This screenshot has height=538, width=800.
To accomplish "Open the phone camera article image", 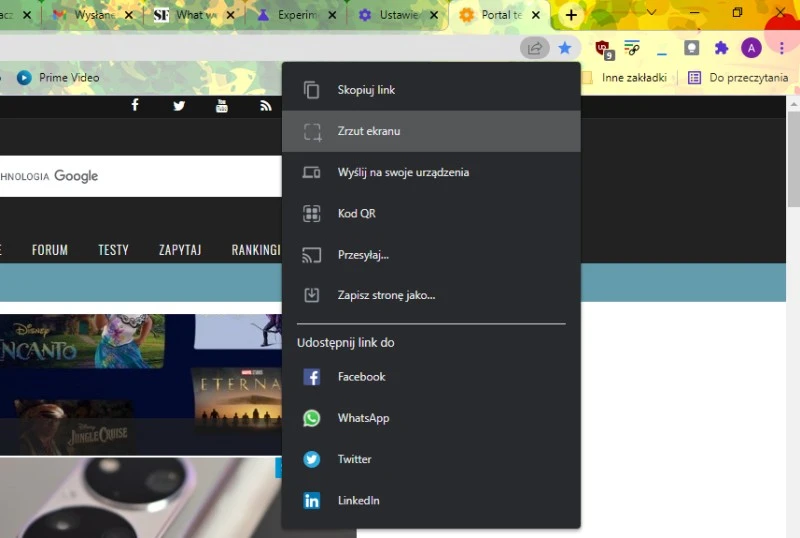I will (x=140, y=498).
